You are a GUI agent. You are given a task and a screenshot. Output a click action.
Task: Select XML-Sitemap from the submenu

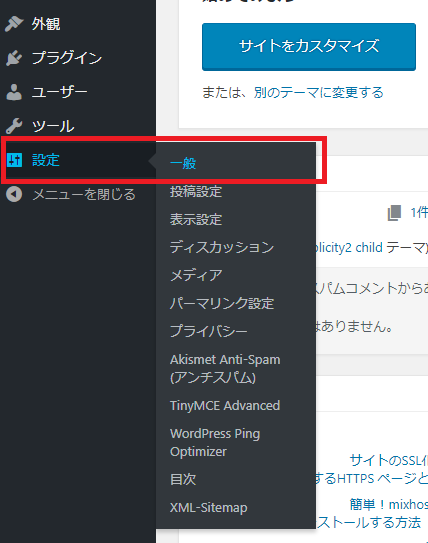point(209,508)
